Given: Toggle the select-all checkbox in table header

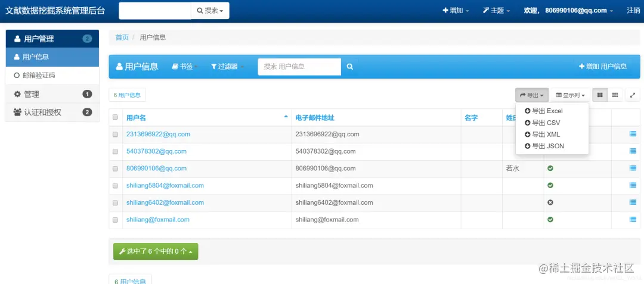Looking at the screenshot, I should (116, 117).
